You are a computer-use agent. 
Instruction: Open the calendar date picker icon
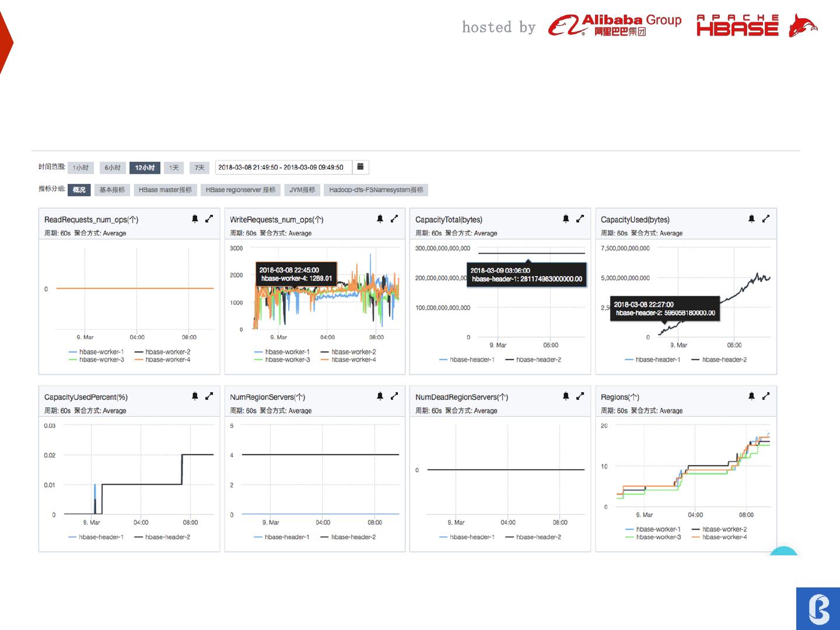pyautogui.click(x=360, y=167)
